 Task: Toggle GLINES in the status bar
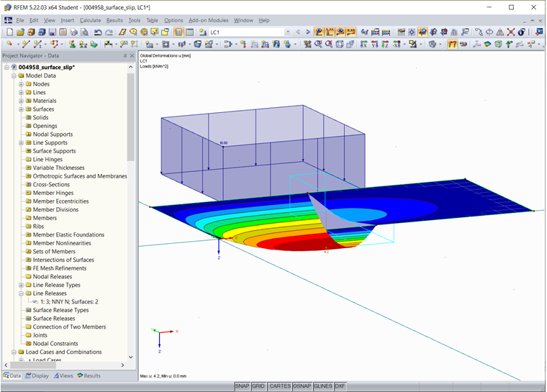(322, 386)
